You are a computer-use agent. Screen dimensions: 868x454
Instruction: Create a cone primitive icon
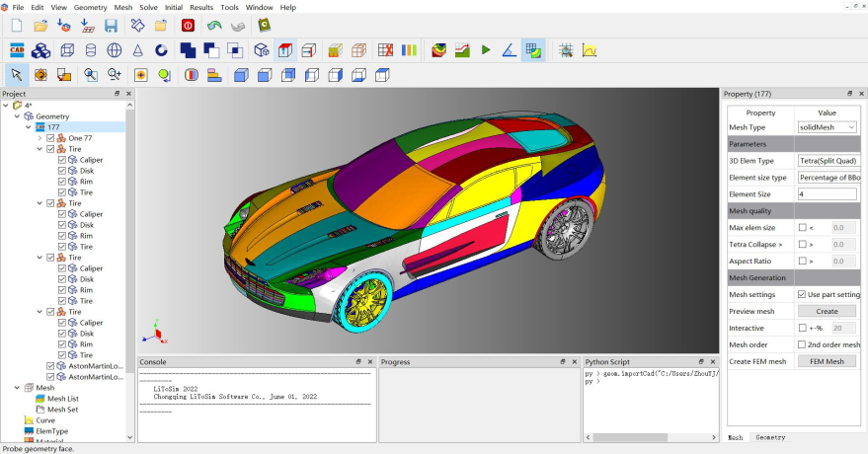[138, 50]
